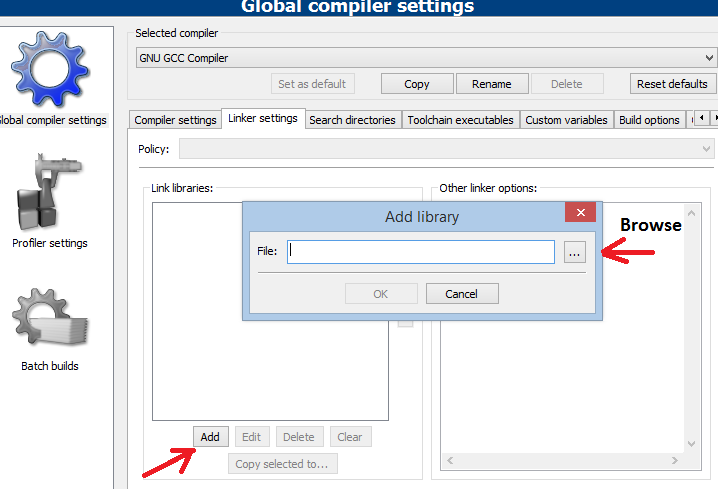Expand the Selected compiler dropdown
Screen dimensions: 718x489
(x=426, y=58)
